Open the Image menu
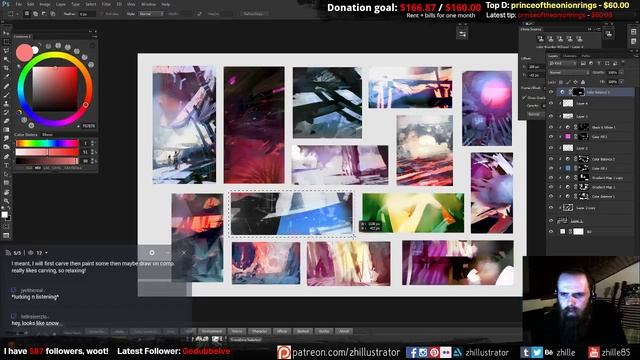 44,4
